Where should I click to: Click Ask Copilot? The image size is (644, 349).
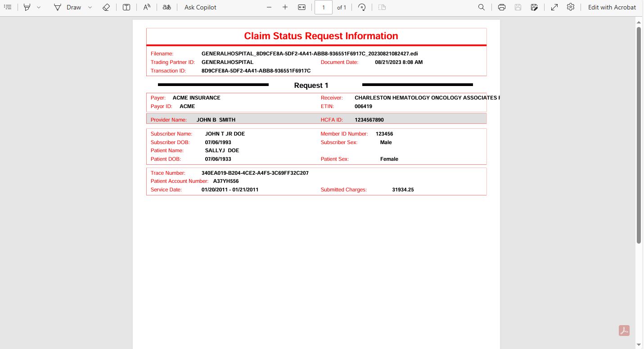tap(200, 7)
